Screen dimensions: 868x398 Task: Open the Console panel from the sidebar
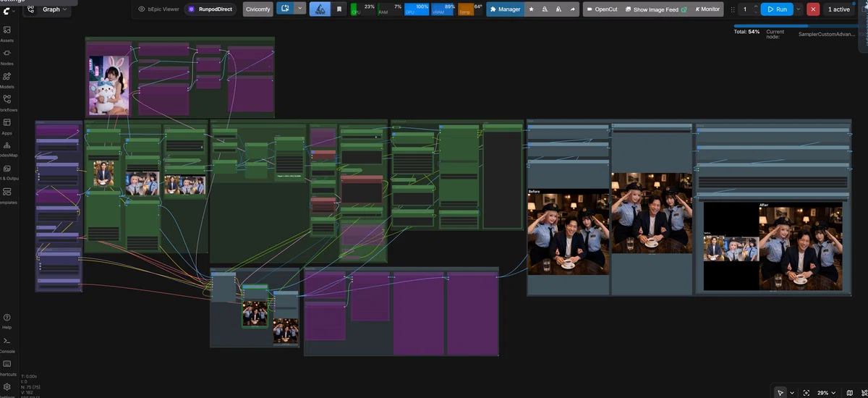coord(7,344)
